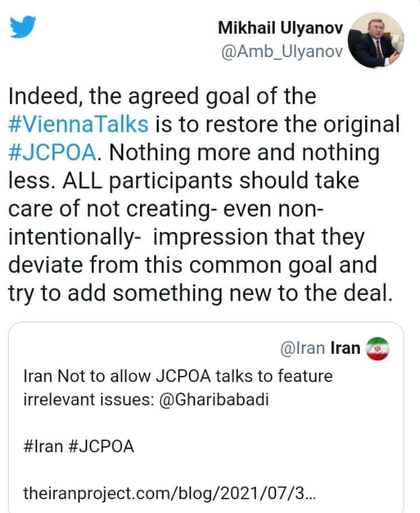Click the Iran flag avatar
The height and width of the screenshot is (513, 420).
click(376, 348)
